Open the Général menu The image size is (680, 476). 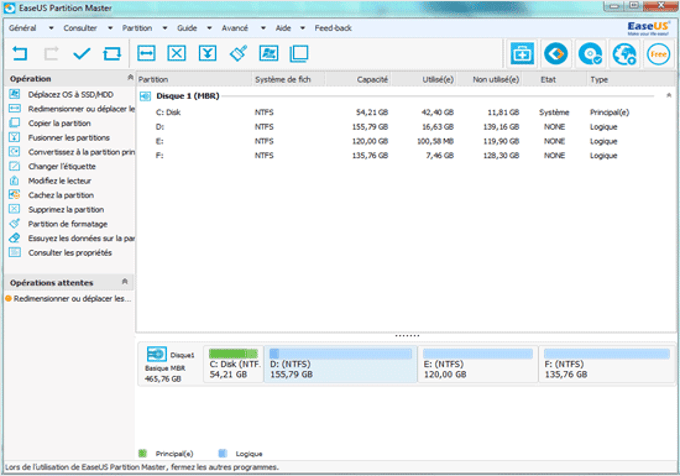(x=23, y=28)
